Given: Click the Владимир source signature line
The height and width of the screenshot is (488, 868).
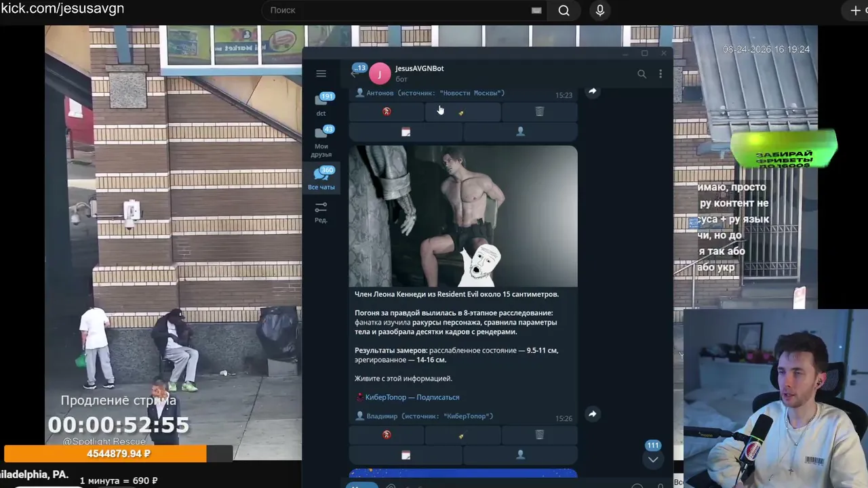Looking at the screenshot, I should (425, 416).
